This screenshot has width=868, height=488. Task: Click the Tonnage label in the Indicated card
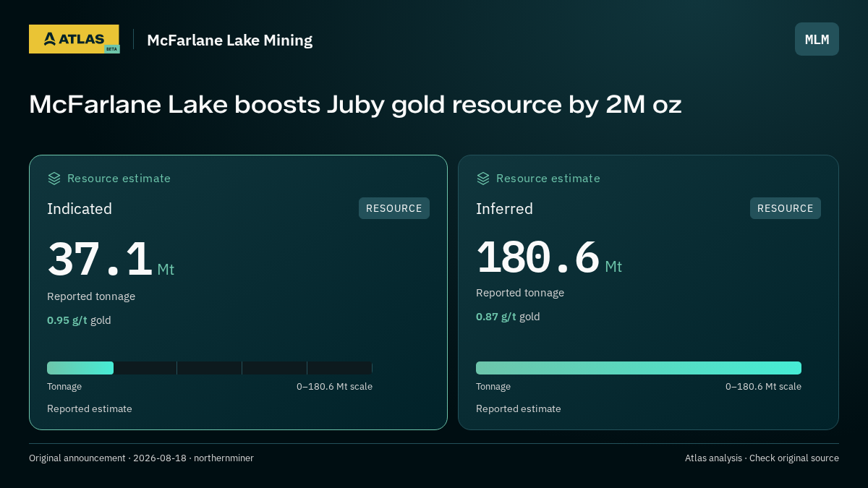(x=64, y=387)
